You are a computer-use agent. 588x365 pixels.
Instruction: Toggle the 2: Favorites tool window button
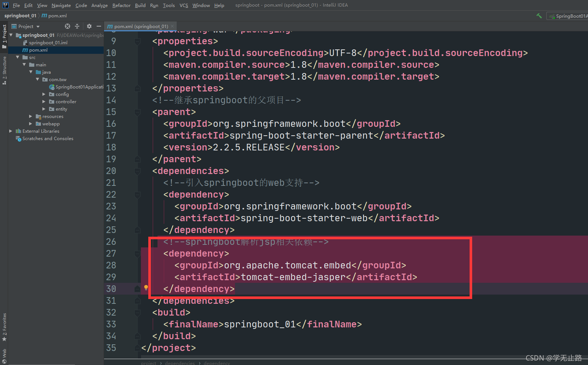click(x=4, y=327)
